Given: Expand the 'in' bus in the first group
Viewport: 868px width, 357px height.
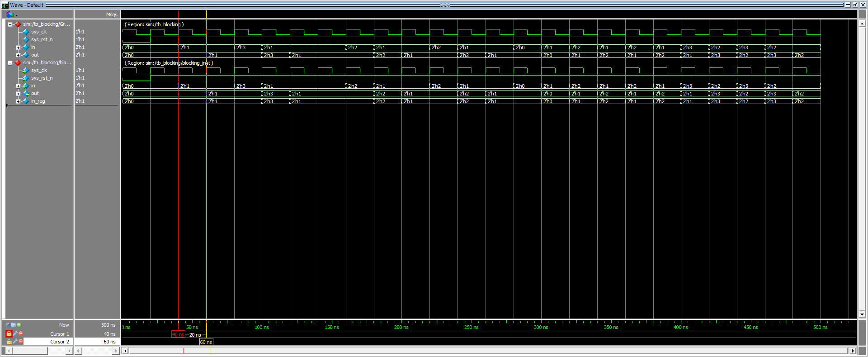Looking at the screenshot, I should pyautogui.click(x=18, y=48).
